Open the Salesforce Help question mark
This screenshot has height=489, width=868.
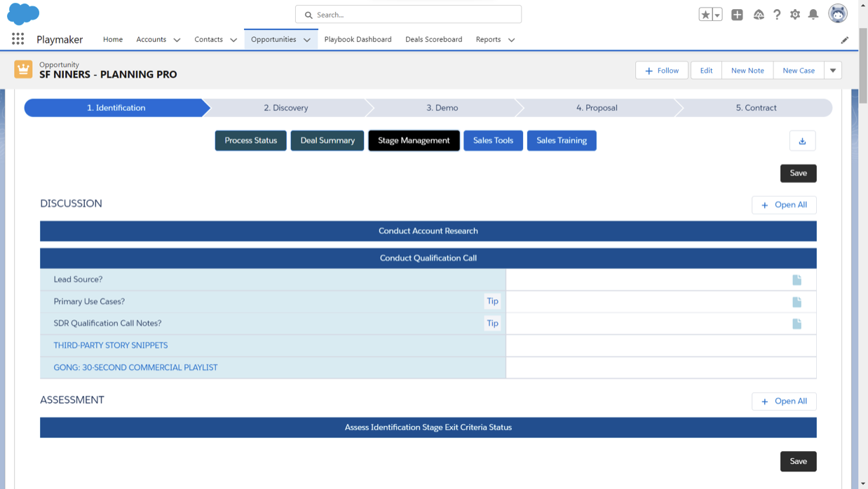pyautogui.click(x=777, y=14)
